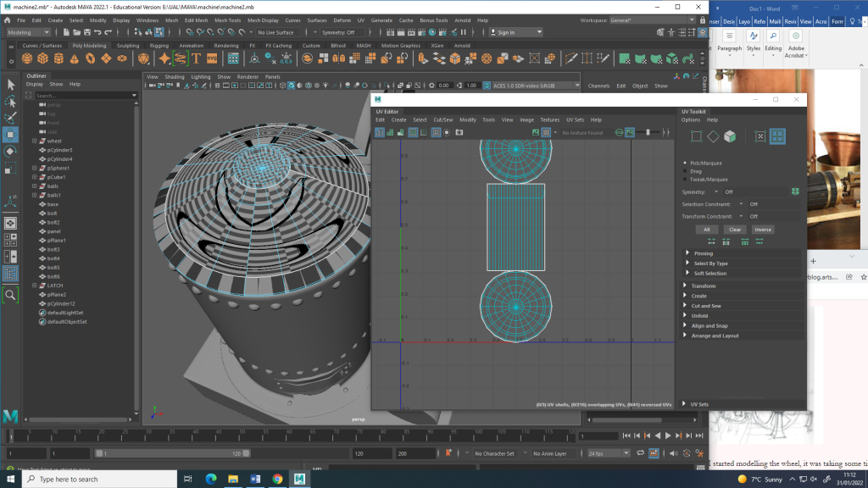This screenshot has width=868, height=488.
Task: Switch to the Rigging shelf tab
Action: click(159, 46)
